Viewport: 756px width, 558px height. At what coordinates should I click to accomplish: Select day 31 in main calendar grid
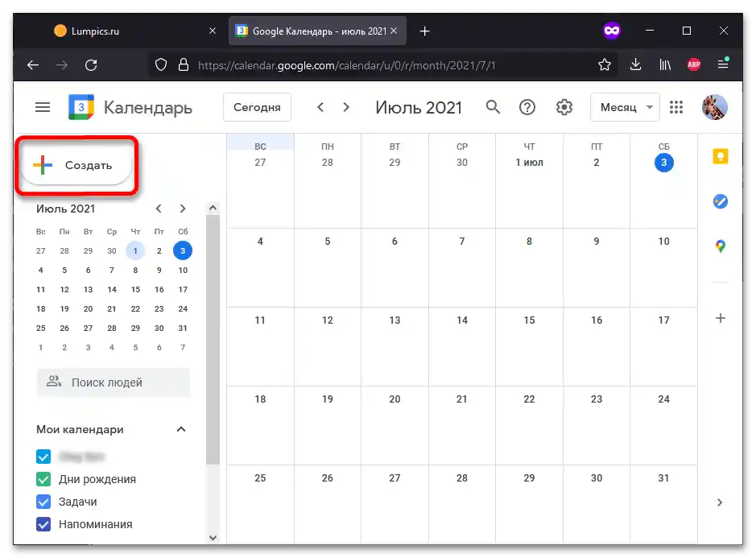663,478
